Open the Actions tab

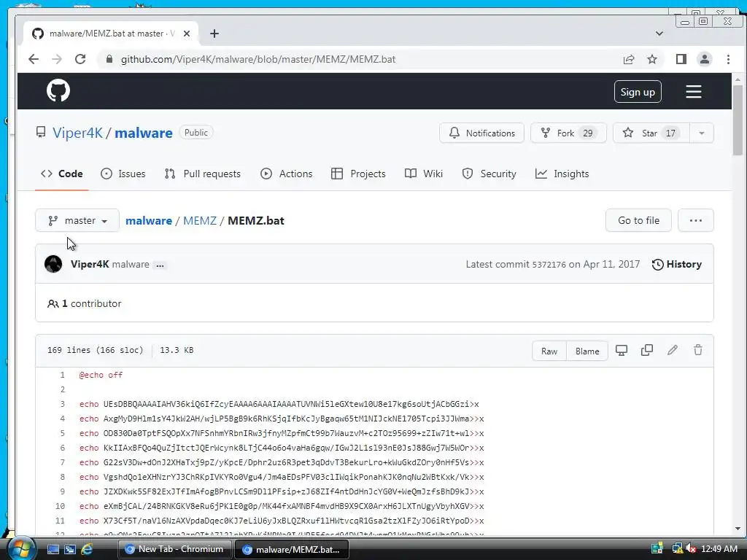tap(286, 174)
